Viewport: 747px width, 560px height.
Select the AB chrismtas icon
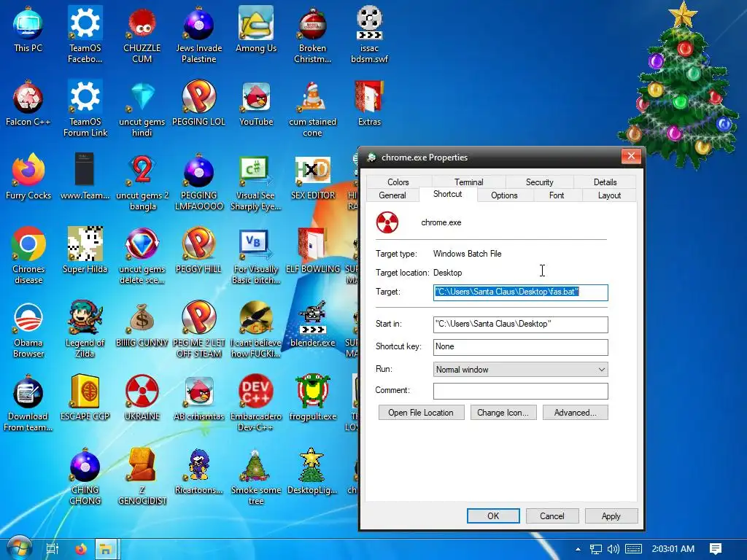click(199, 397)
